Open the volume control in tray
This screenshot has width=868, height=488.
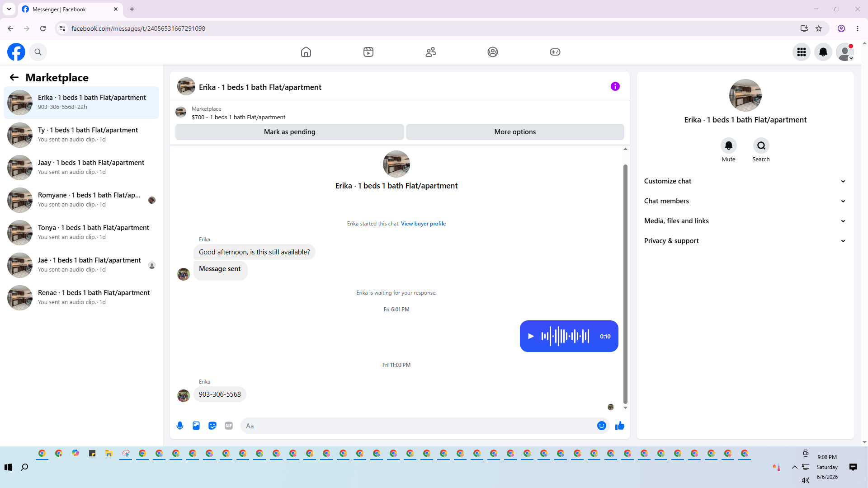coord(806,480)
